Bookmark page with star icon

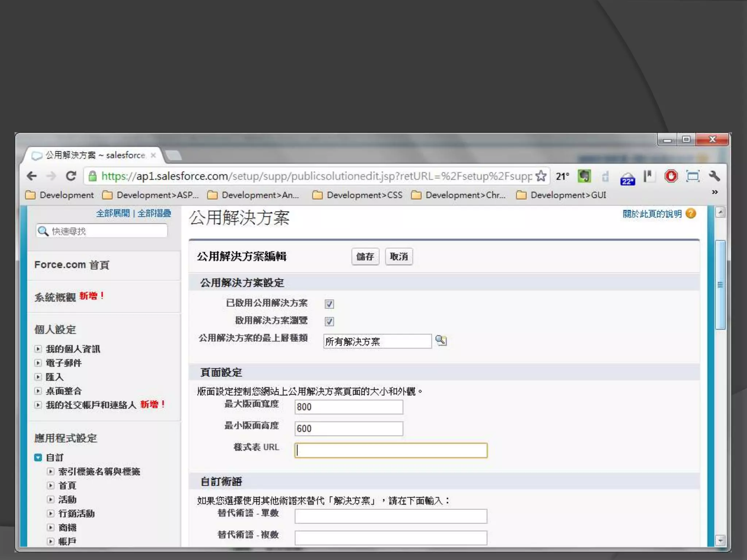[x=541, y=176]
